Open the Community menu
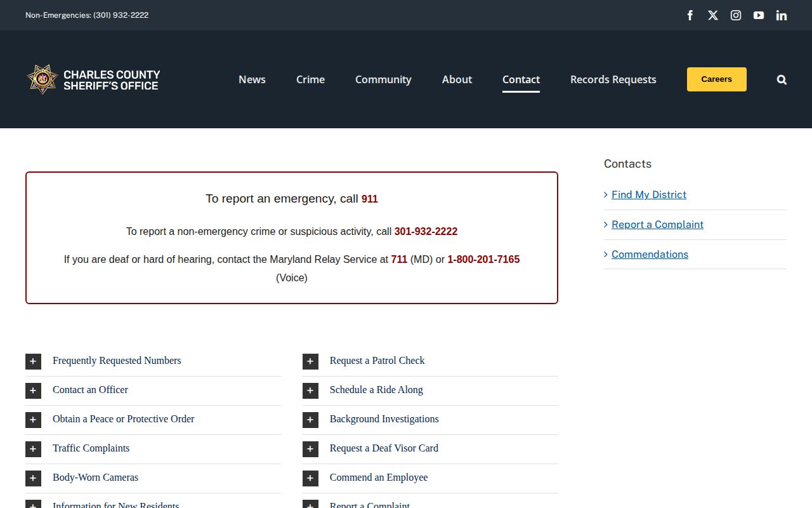Image resolution: width=812 pixels, height=508 pixels. pyautogui.click(x=383, y=79)
